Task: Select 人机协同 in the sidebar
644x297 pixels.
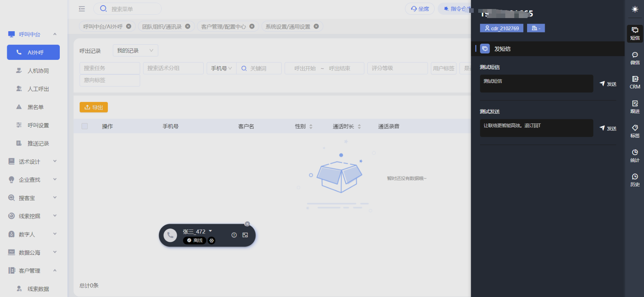Action: click(38, 71)
